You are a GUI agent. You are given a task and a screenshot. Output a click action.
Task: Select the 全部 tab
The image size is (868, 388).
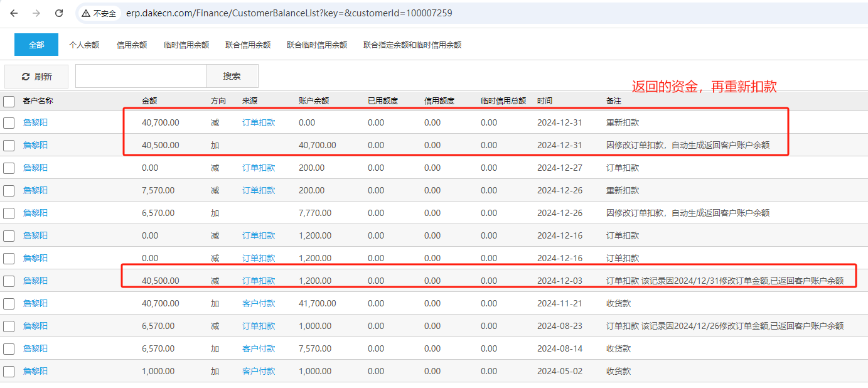(36, 45)
